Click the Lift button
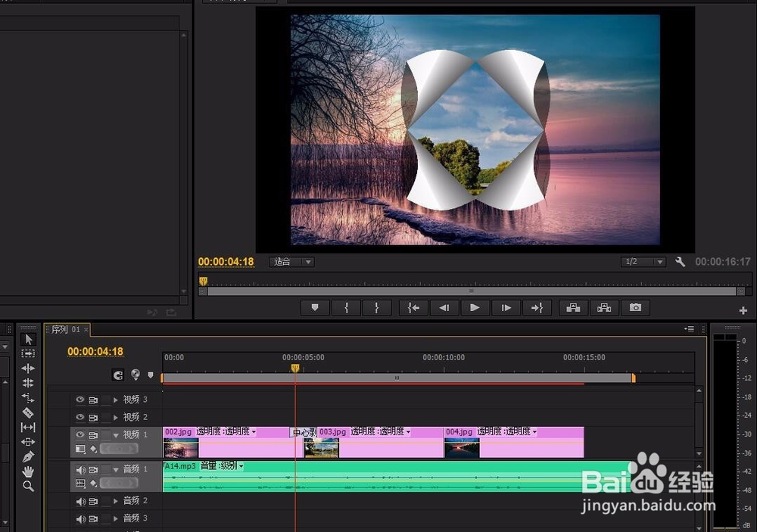The height and width of the screenshot is (532, 757). coord(573,307)
